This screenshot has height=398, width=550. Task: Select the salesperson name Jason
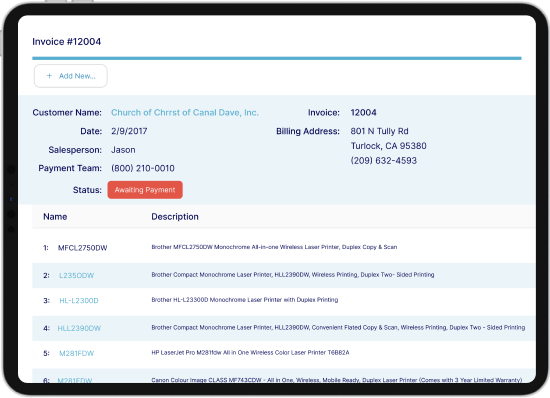point(123,150)
